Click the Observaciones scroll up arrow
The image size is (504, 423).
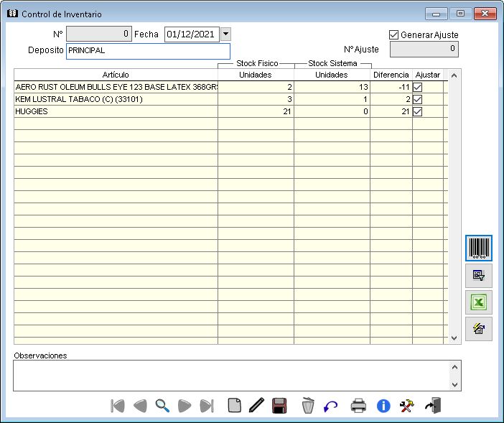454,367
